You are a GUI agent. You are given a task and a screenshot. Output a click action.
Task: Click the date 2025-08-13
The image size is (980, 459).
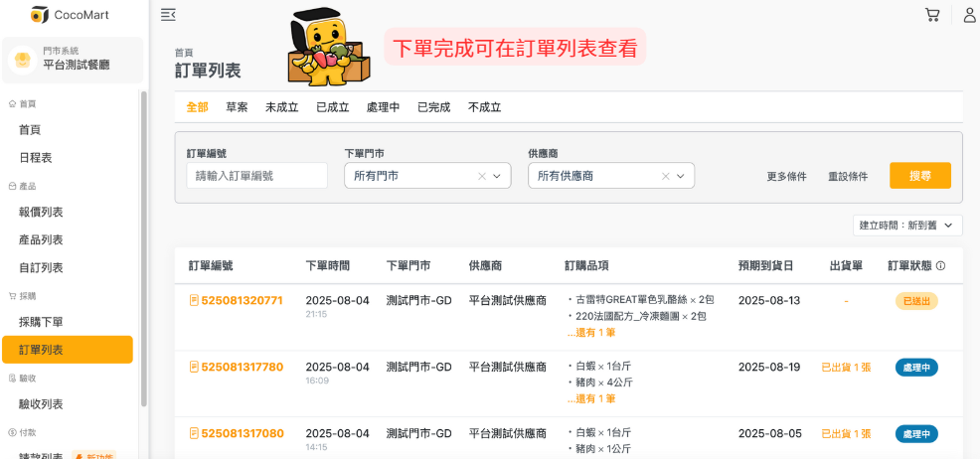[x=768, y=300]
